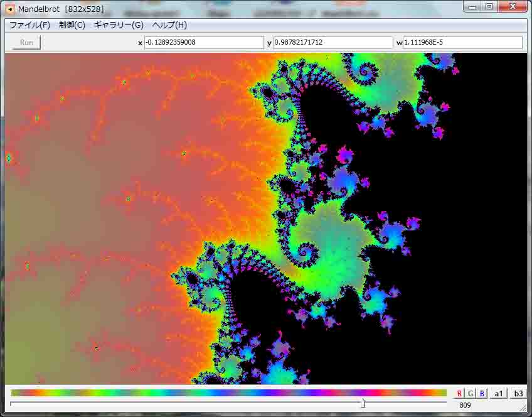This screenshot has height=417, width=532.
Task: Click the w width input field
Action: point(462,43)
